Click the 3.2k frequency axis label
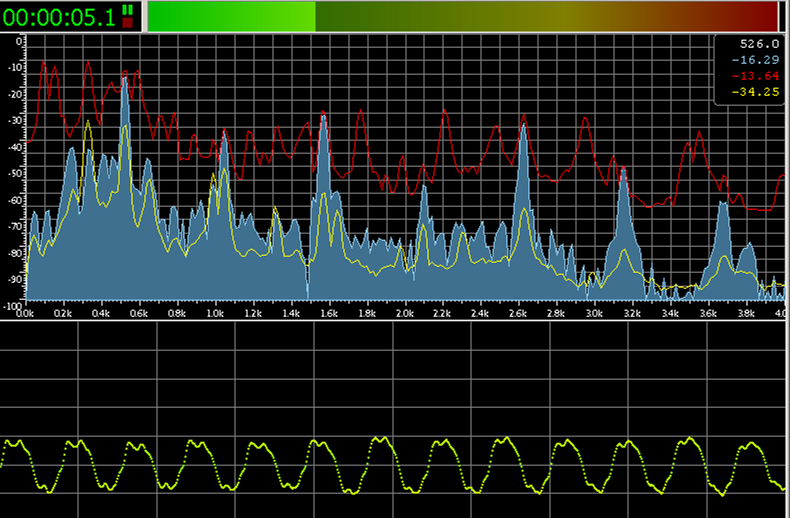This screenshot has height=518, width=790. (x=632, y=313)
